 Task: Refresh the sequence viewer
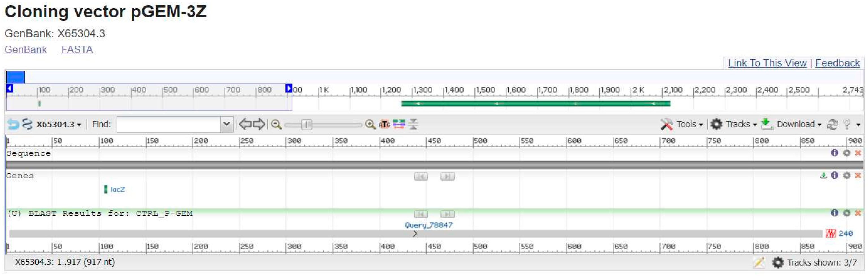pos(833,124)
